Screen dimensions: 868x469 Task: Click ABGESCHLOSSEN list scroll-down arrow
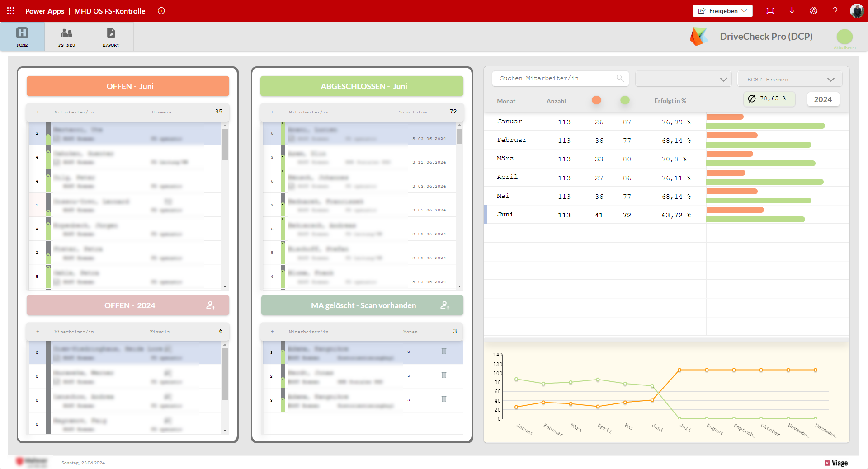tap(459, 286)
